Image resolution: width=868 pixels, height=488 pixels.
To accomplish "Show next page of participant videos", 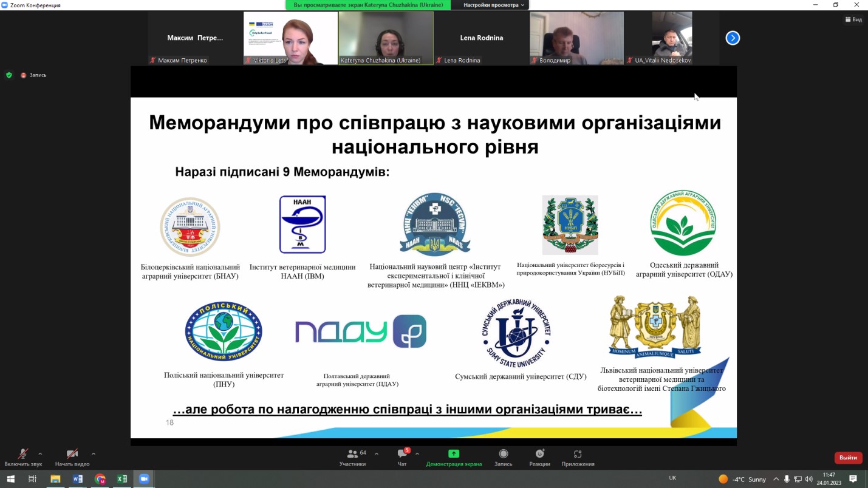I will tap(733, 38).
